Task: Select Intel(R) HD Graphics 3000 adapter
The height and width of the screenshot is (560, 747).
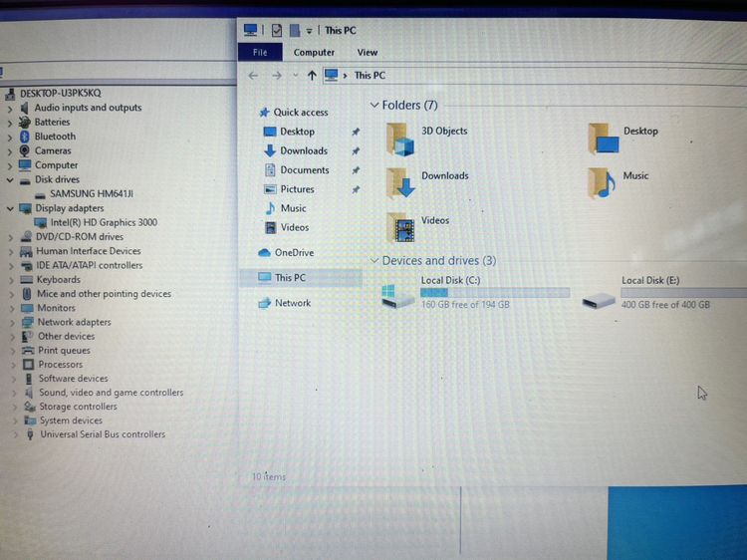Action: 104,222
